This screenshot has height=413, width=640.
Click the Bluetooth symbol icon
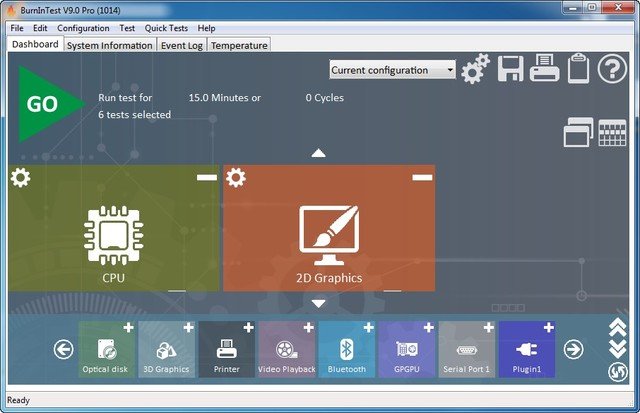347,349
